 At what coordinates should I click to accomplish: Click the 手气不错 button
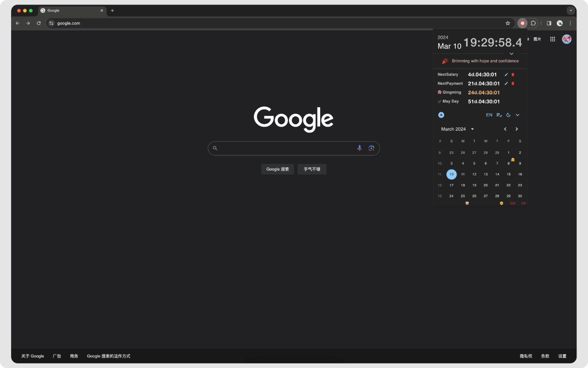(x=312, y=169)
